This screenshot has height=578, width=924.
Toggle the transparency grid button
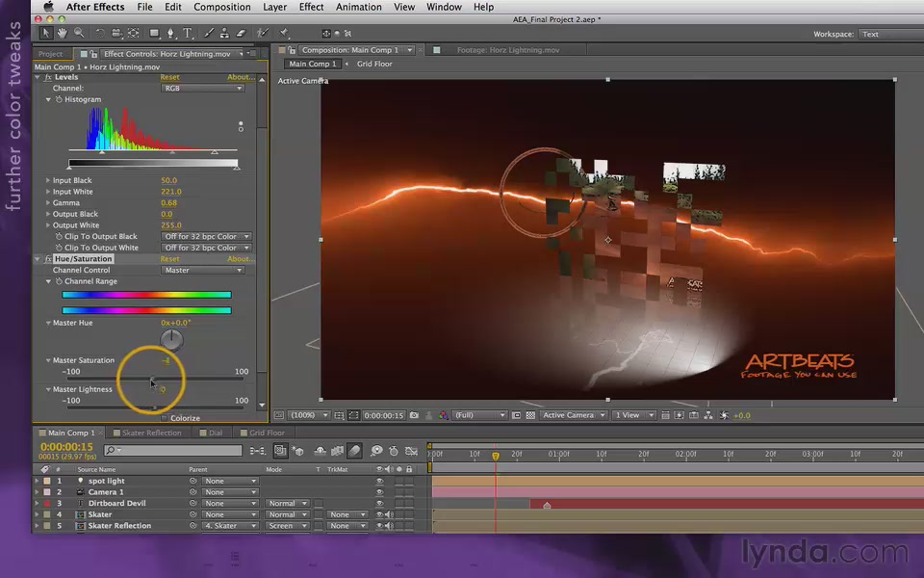tap(530, 415)
